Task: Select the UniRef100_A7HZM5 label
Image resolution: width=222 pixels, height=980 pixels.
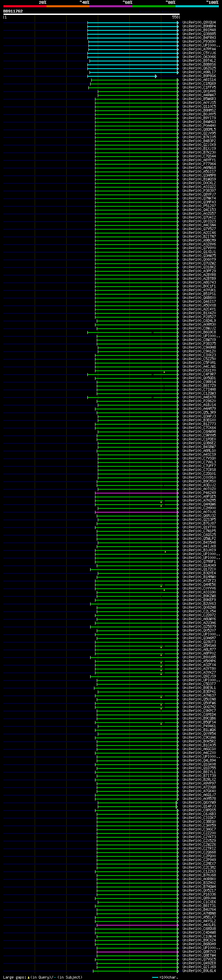Action: (199, 500)
